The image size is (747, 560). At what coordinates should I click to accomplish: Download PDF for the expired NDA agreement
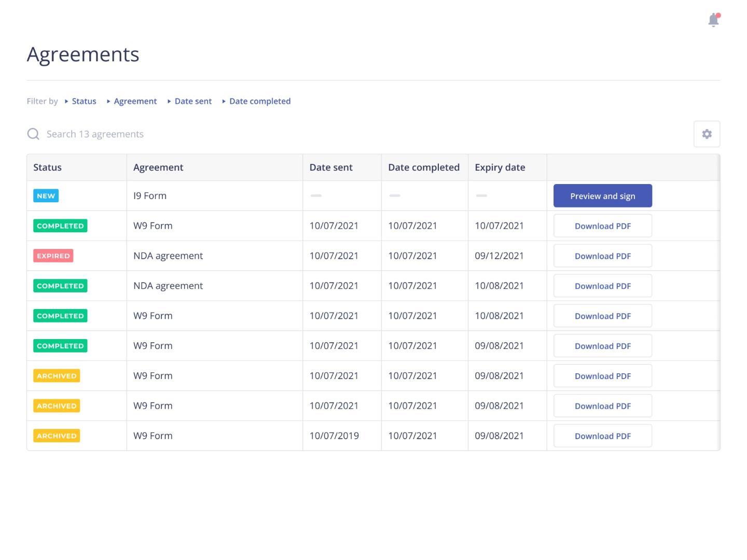click(x=602, y=256)
